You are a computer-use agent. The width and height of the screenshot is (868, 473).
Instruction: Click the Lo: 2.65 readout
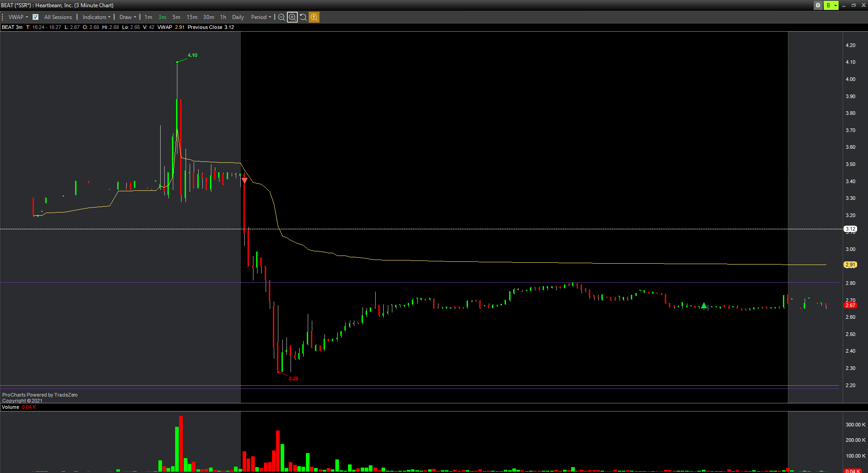(x=131, y=27)
